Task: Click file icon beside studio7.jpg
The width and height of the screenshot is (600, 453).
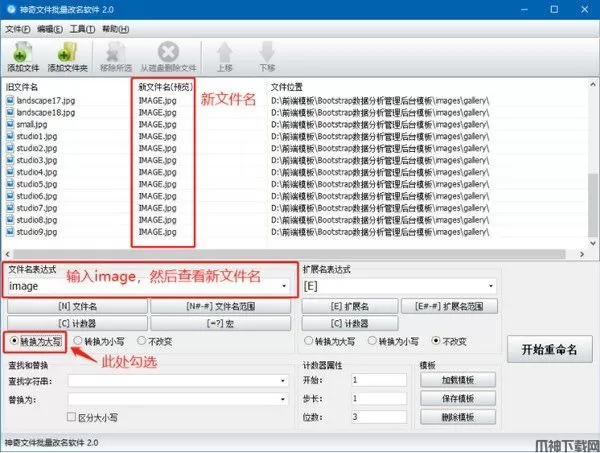Action: click(x=10, y=208)
